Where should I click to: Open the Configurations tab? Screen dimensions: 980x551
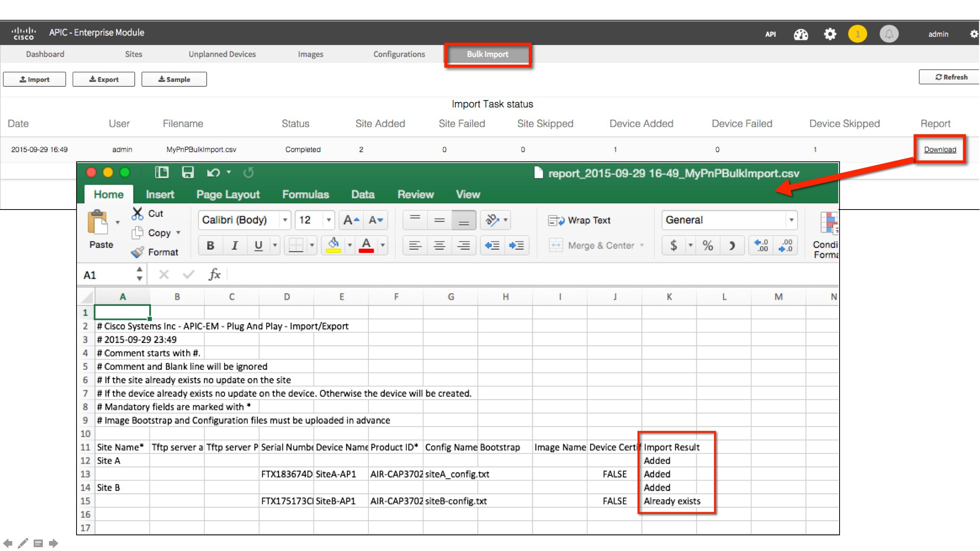[399, 54]
